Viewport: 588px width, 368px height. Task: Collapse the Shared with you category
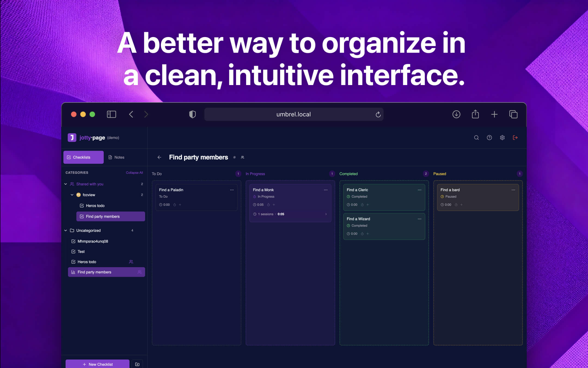click(x=66, y=184)
